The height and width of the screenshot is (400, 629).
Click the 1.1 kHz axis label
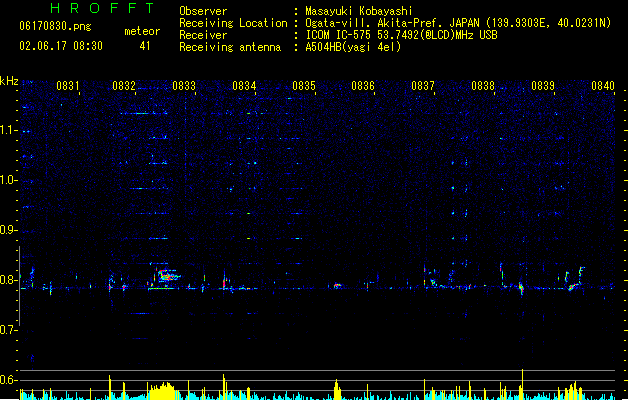click(8, 130)
